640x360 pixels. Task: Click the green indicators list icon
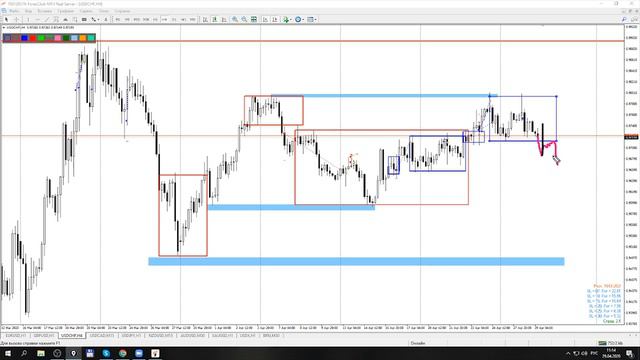pos(286,19)
